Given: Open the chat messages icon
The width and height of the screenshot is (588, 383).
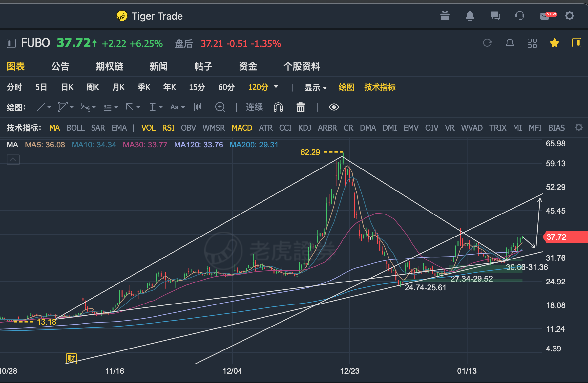Looking at the screenshot, I should coord(495,16).
